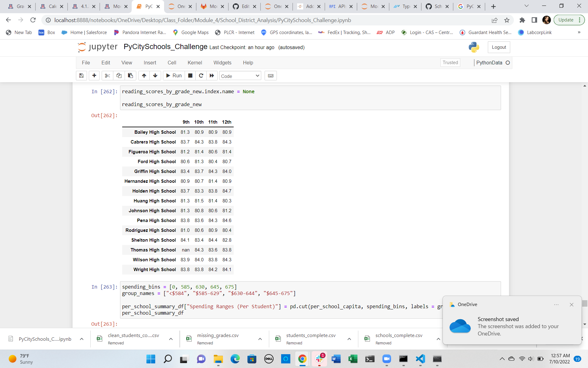The width and height of the screenshot is (588, 368).
Task: Paste cell from clipboard
Action: (130, 76)
